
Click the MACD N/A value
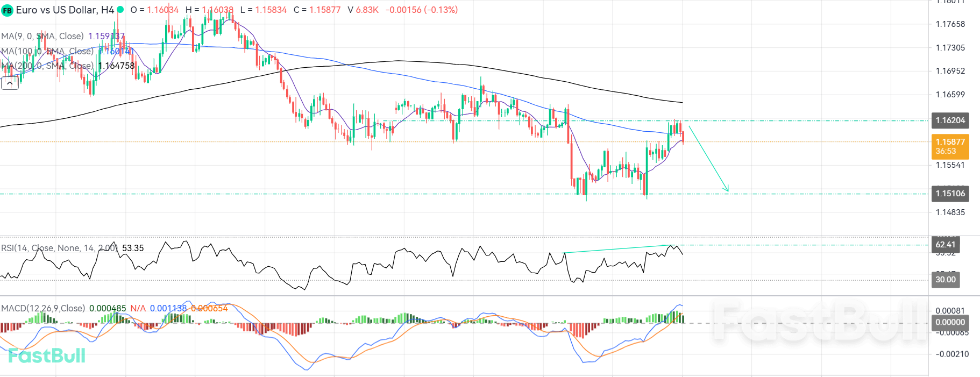coord(138,308)
